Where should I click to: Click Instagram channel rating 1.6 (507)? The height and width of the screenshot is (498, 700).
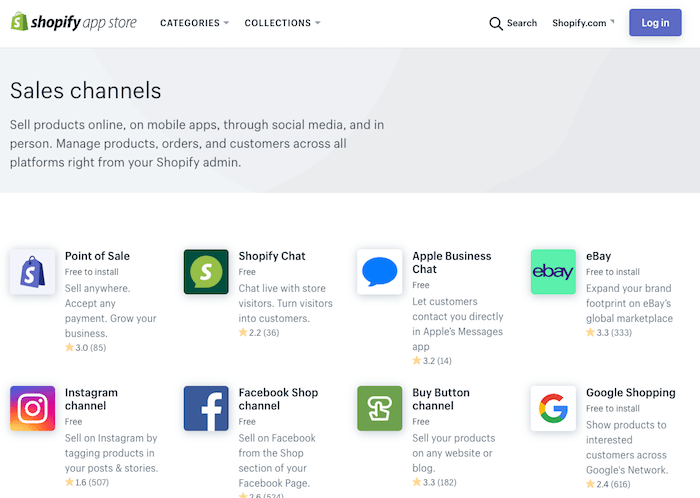(x=87, y=482)
